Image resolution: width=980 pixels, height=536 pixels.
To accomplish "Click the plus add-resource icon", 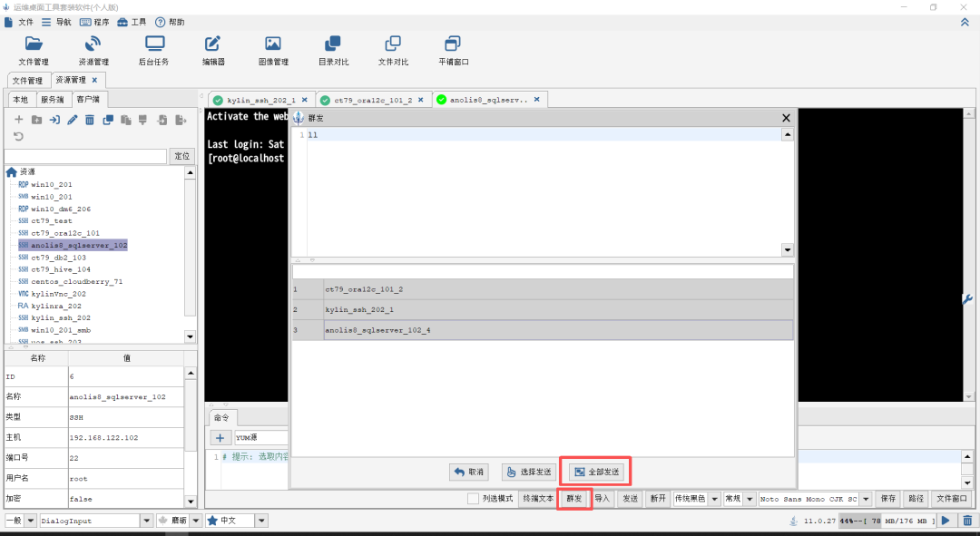I will [19, 120].
